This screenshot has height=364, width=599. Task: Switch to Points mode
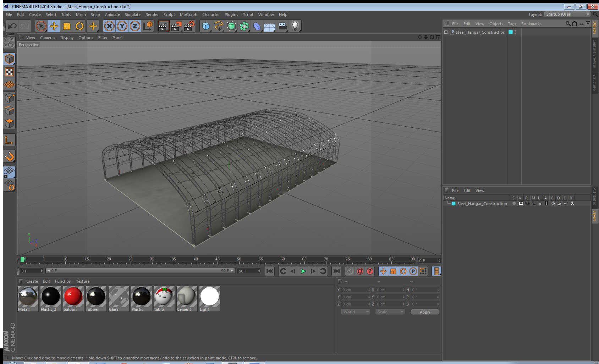click(9, 98)
